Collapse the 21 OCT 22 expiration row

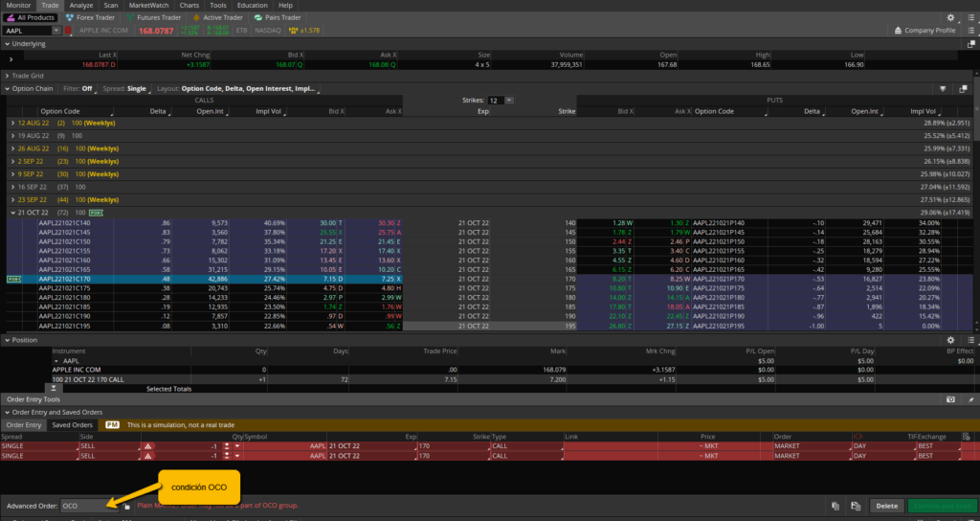click(x=11, y=211)
